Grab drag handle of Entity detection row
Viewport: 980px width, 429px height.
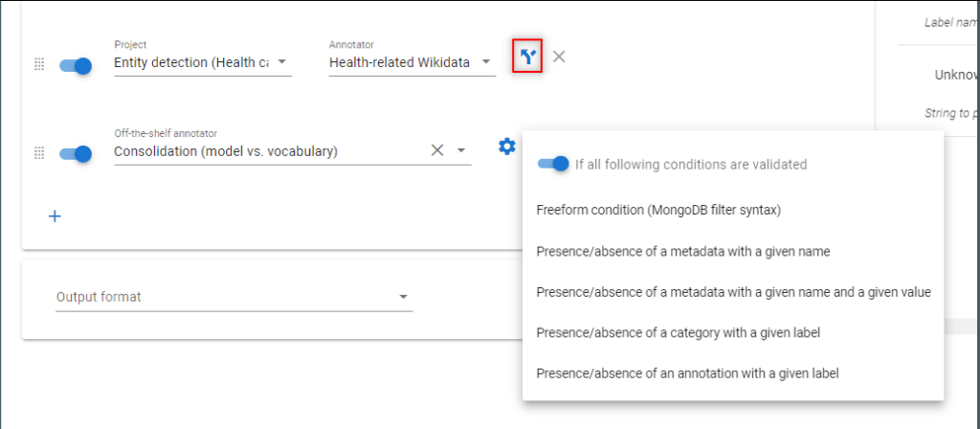(38, 64)
